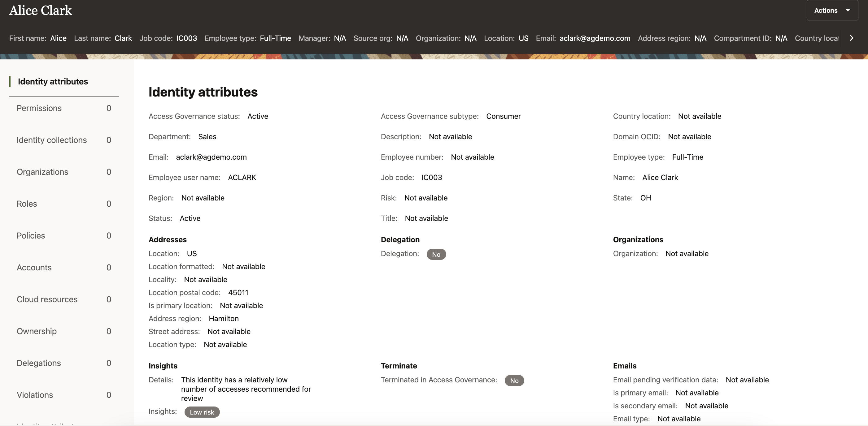Open the Roles section
Image resolution: width=868 pixels, height=426 pixels.
tap(27, 204)
